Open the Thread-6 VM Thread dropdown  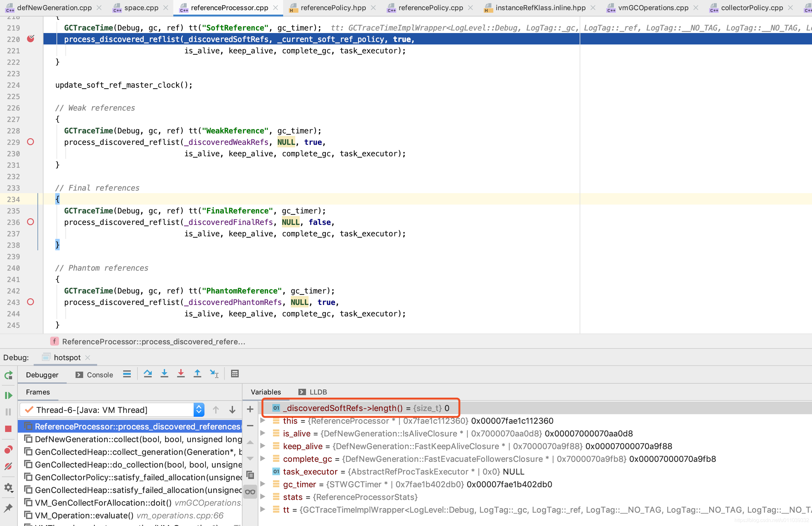coord(199,410)
